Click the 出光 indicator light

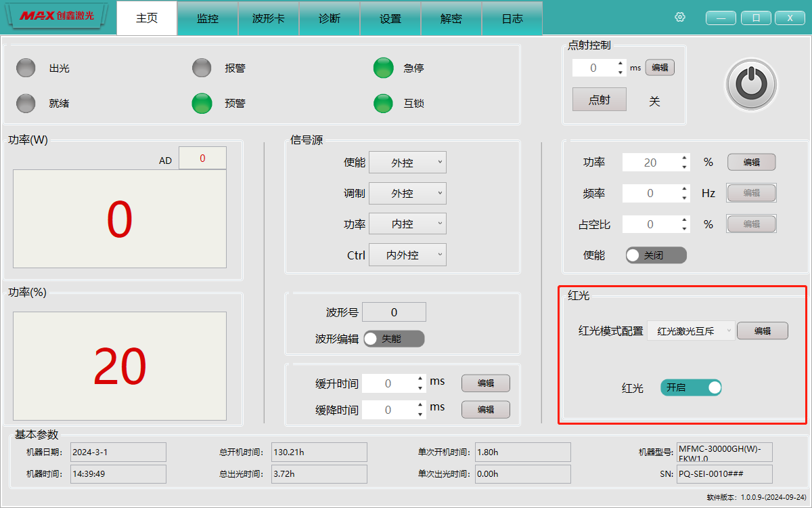[26, 68]
